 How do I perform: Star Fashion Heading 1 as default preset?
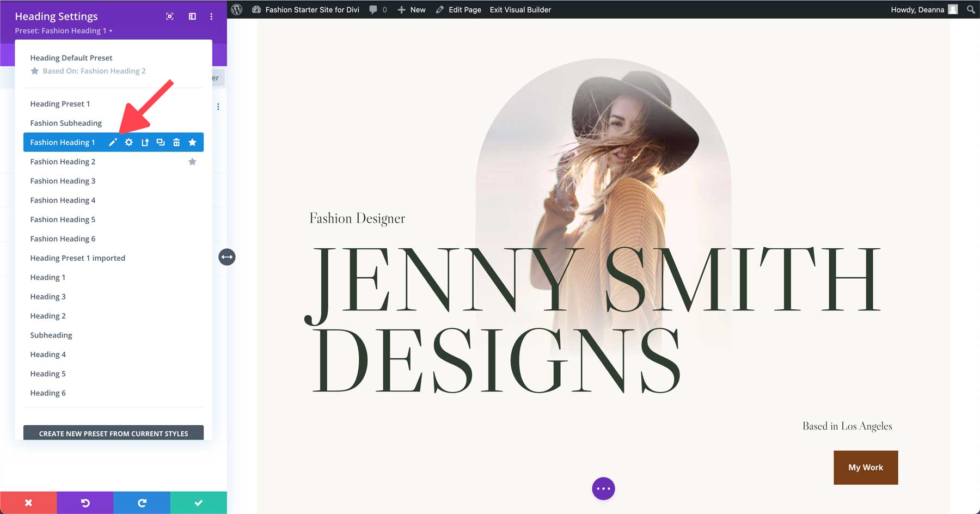coord(192,142)
